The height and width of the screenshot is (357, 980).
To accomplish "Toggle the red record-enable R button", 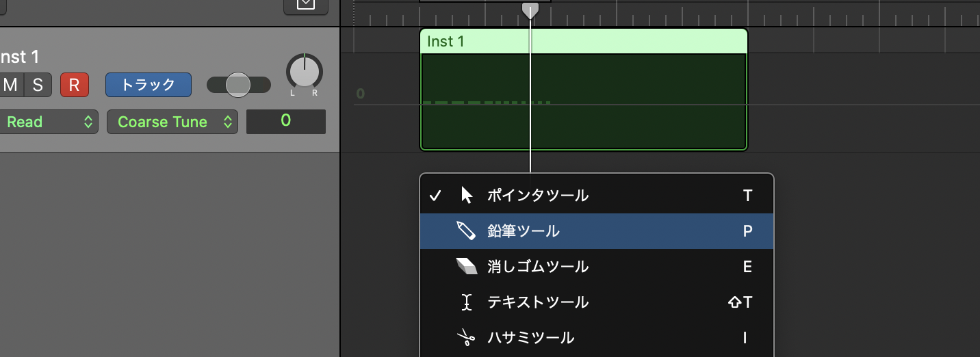I will [74, 85].
